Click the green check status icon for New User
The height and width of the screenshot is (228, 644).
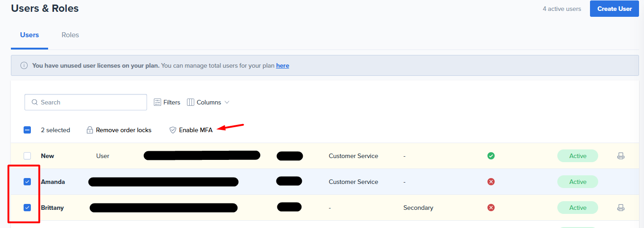491,156
